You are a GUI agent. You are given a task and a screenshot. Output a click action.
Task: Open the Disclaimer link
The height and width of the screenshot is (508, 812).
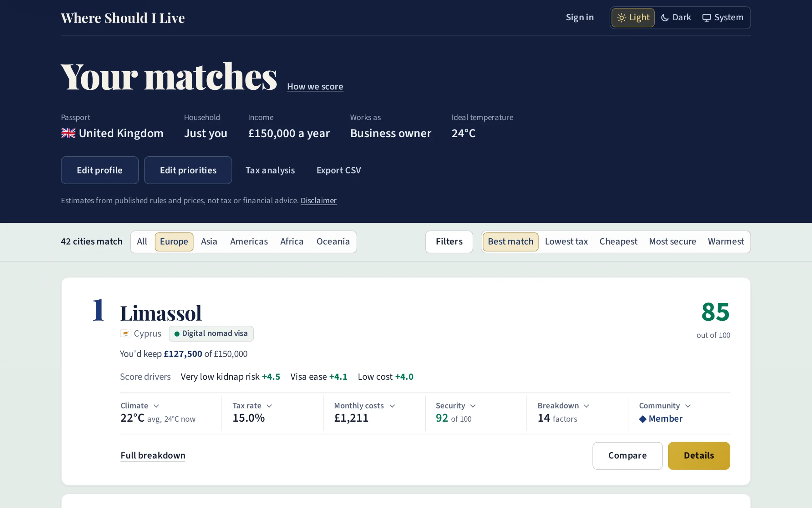click(x=318, y=200)
